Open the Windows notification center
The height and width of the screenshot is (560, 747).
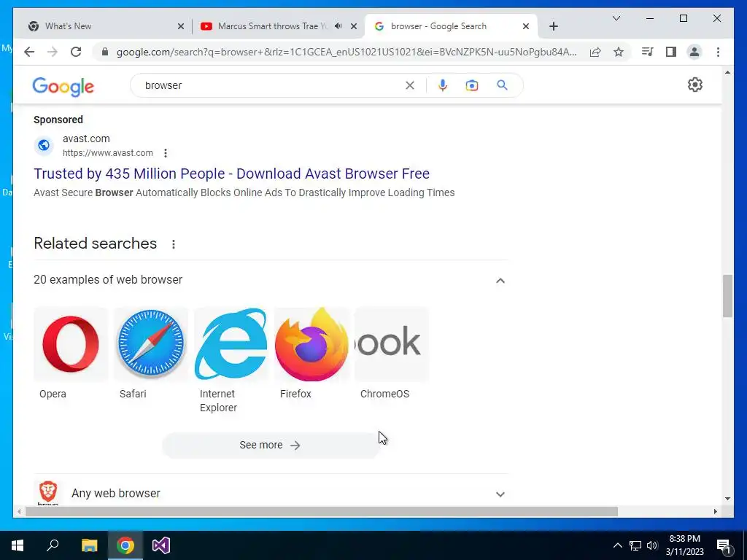tap(724, 546)
